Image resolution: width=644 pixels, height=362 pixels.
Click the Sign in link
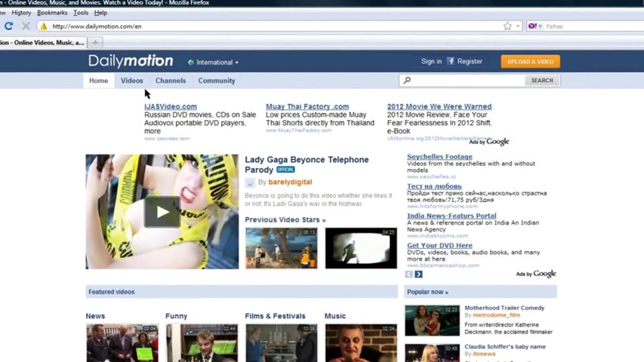coord(431,61)
